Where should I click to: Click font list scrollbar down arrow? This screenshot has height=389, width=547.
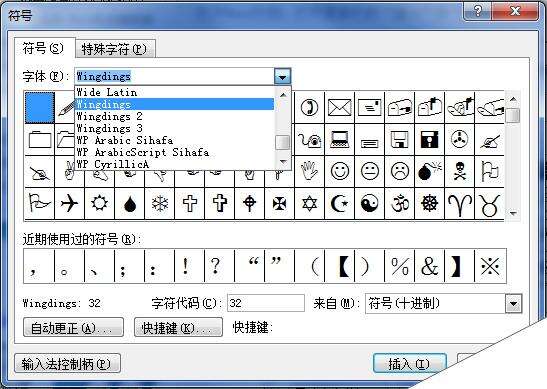click(x=283, y=162)
